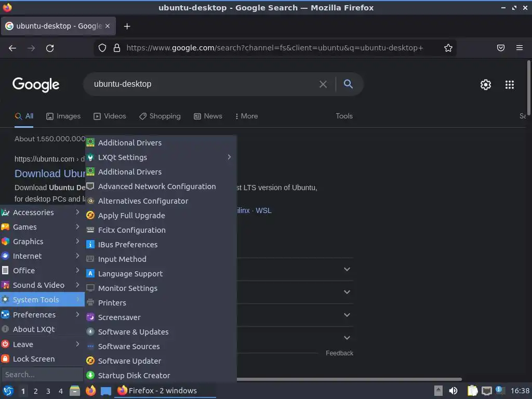Expand the second related question chevron
The image size is (532, 399).
(x=347, y=292)
